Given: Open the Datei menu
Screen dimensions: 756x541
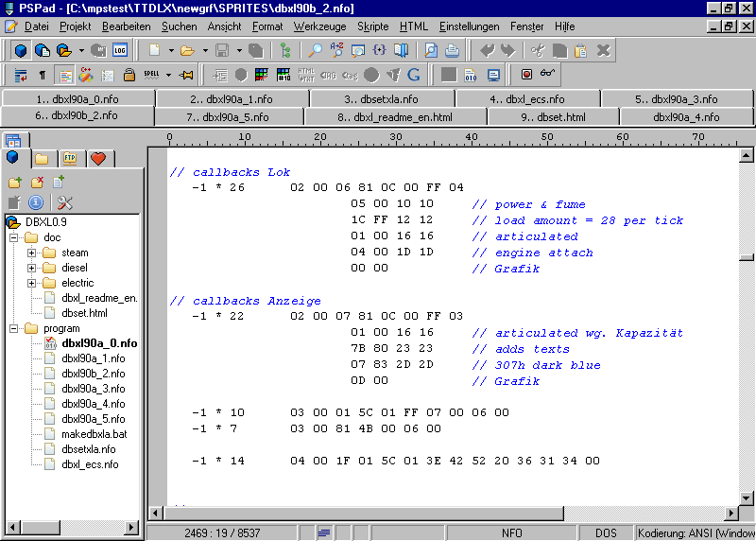Looking at the screenshot, I should click(36, 26).
